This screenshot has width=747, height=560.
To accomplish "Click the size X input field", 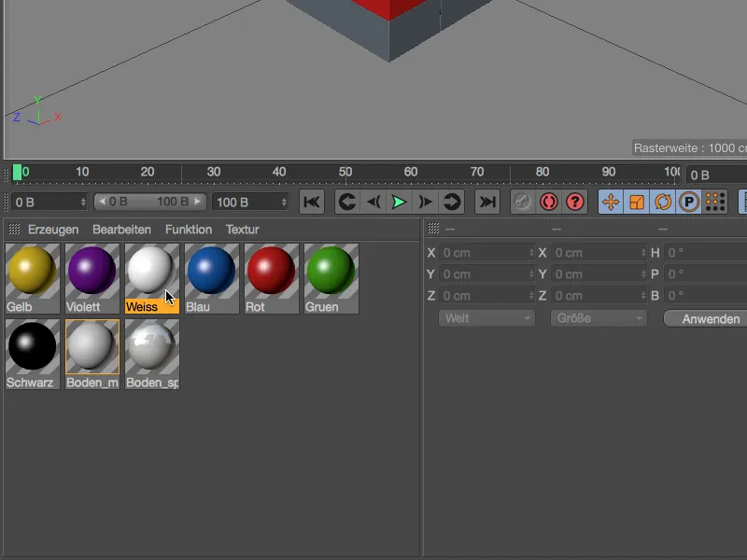I will pyautogui.click(x=599, y=253).
